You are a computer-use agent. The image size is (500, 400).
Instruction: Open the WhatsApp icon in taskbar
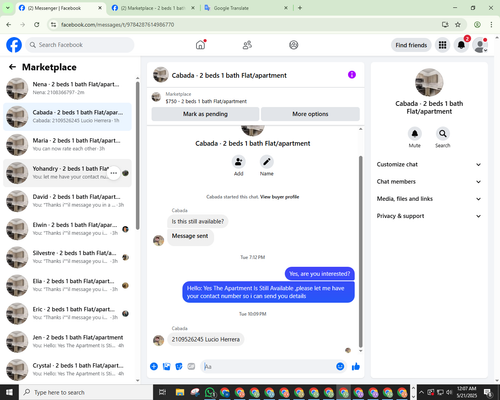(210, 392)
